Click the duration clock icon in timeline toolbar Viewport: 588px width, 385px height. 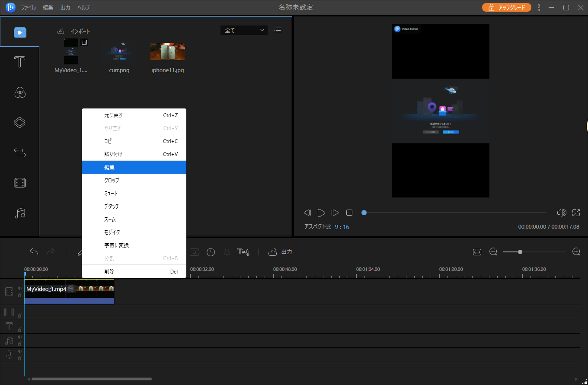tap(211, 252)
